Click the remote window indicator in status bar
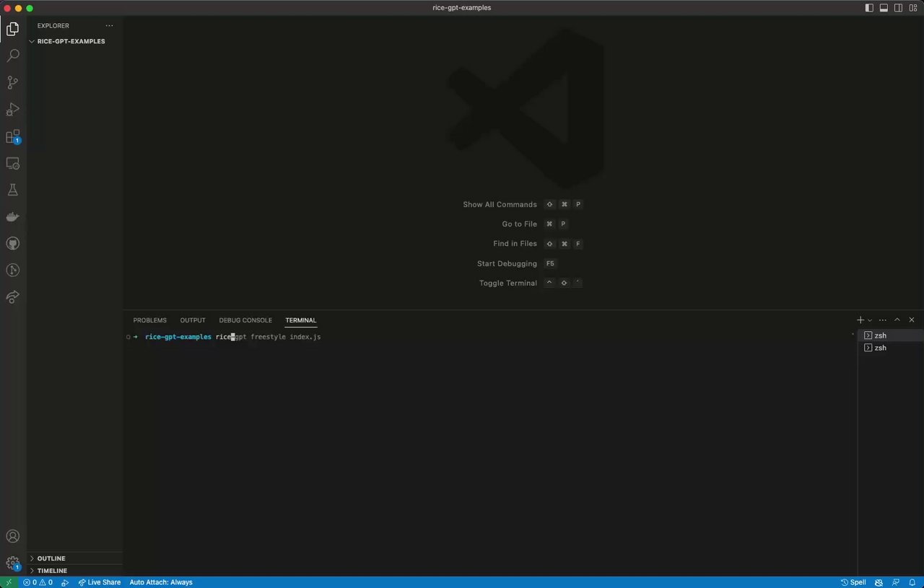The height and width of the screenshot is (588, 924). [x=9, y=582]
